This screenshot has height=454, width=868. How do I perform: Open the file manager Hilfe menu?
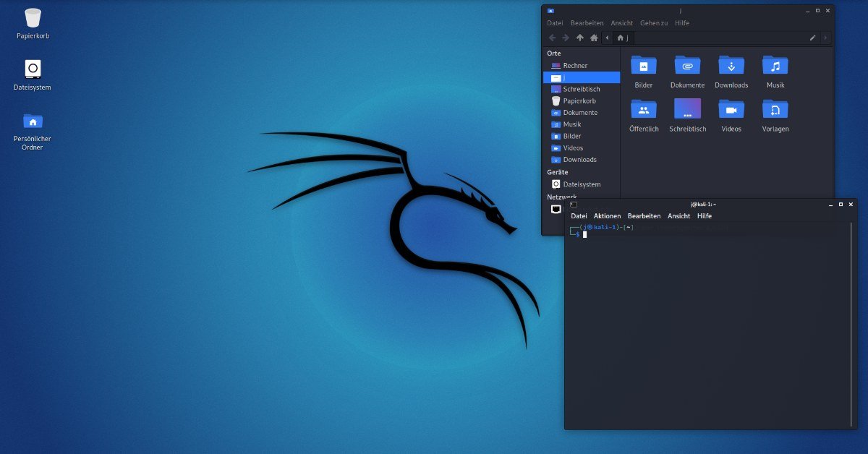[682, 23]
